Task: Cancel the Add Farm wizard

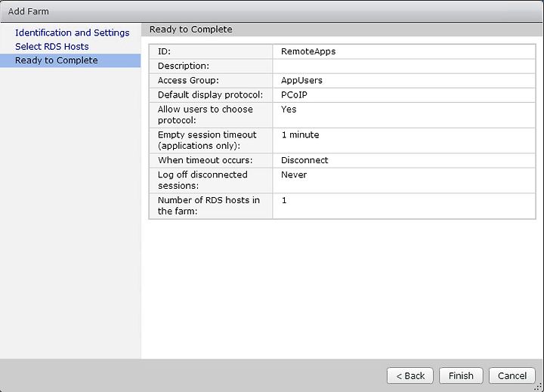Action: click(512, 375)
